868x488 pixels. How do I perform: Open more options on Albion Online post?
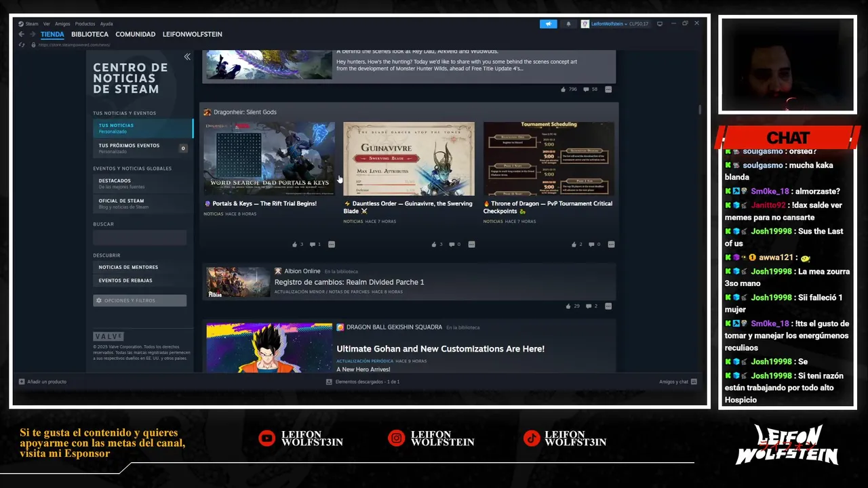[608, 306]
